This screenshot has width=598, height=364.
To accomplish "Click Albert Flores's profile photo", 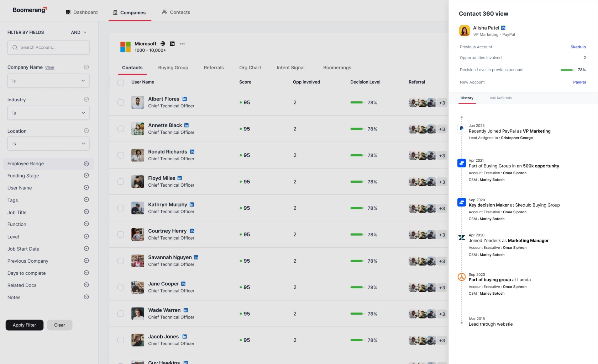I will pos(138,102).
